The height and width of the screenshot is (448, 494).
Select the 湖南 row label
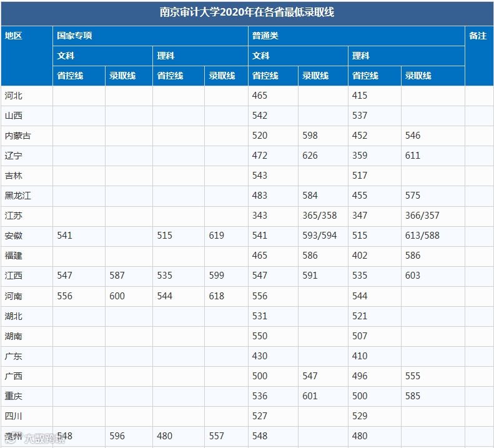14,336
